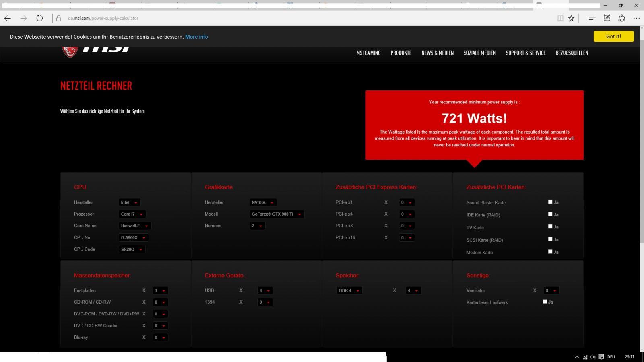Click the 23:11 taskbar clock
Image resolution: width=644 pixels, height=362 pixels.
pyautogui.click(x=630, y=356)
